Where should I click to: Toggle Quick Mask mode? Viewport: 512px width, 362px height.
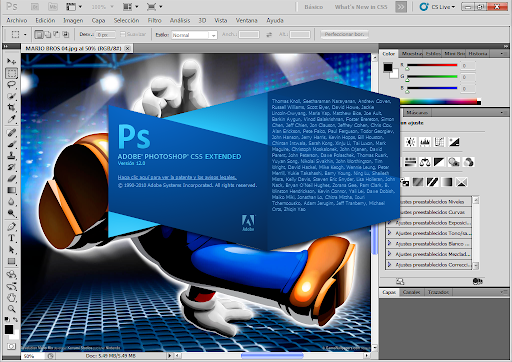coord(11,346)
